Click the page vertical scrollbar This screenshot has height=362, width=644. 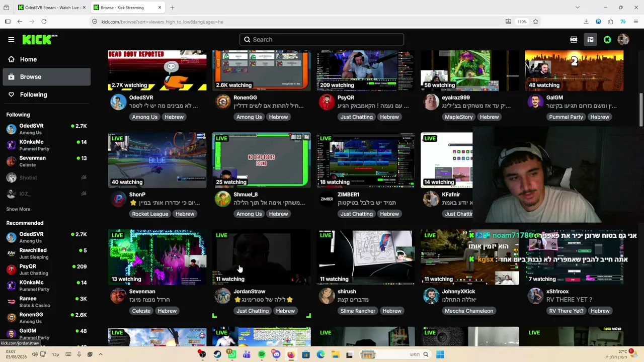(641, 110)
